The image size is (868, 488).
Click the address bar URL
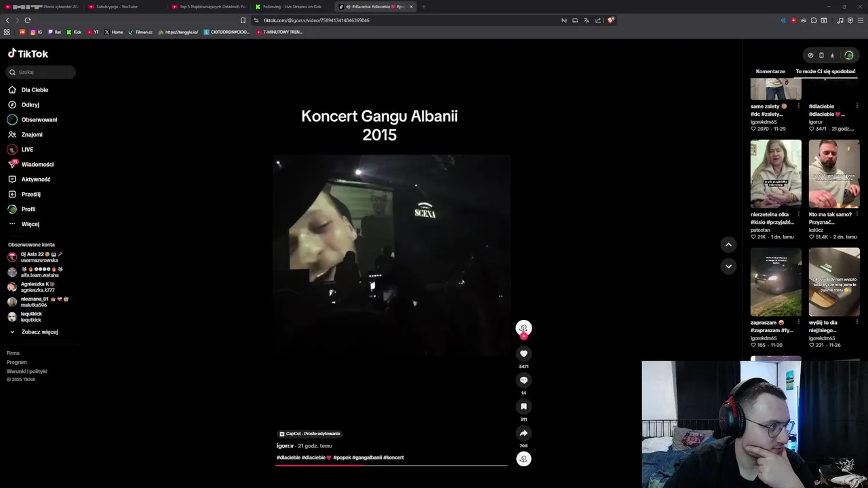pyautogui.click(x=316, y=20)
